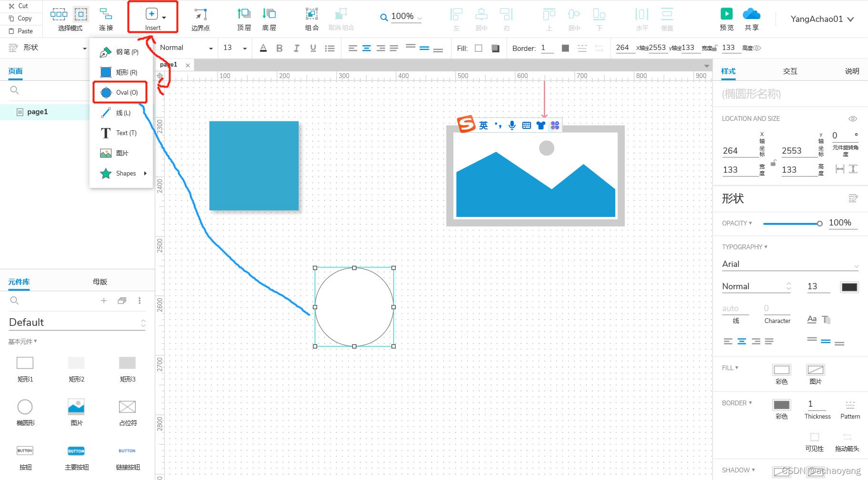Click the Copy command
868x480 pixels.
point(20,19)
